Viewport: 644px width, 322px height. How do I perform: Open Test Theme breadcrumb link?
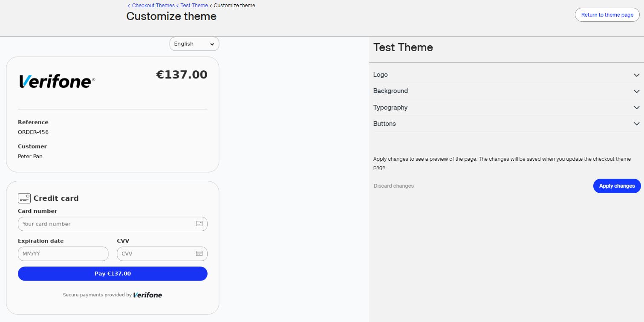coord(194,6)
